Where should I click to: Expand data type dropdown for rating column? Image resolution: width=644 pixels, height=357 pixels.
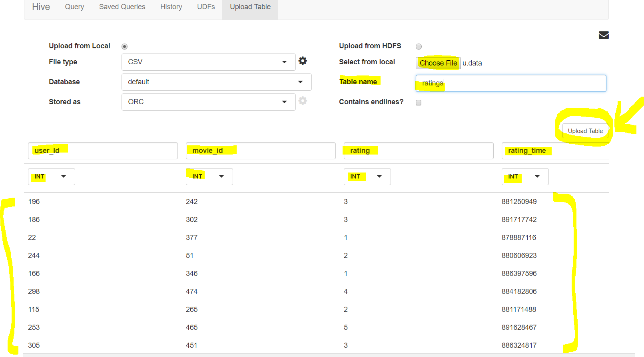tap(367, 177)
